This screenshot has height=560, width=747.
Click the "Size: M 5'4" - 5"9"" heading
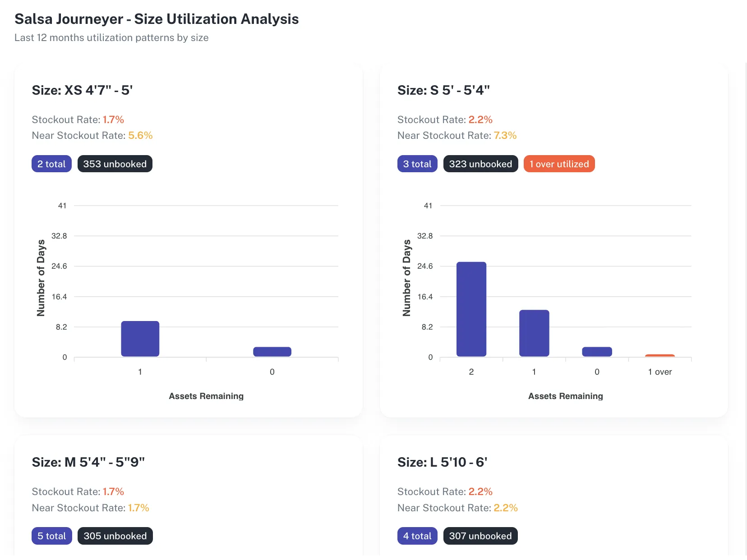coord(88,461)
